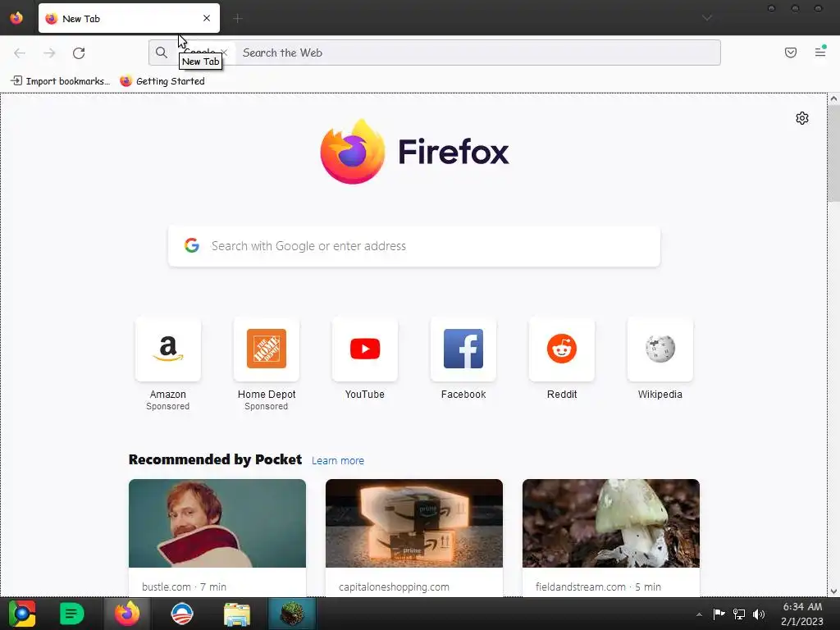Viewport: 840px width, 630px height.
Task: Click the back navigation arrow
Action: [20, 53]
